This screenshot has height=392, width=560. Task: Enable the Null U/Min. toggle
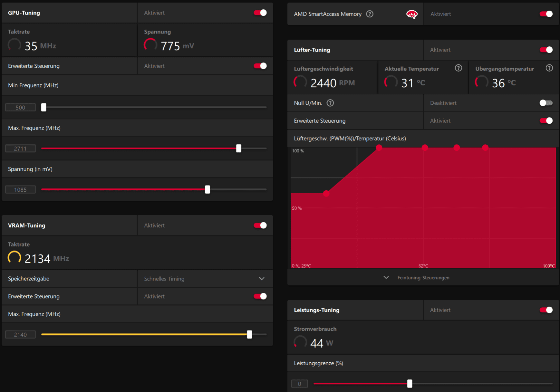coord(546,103)
